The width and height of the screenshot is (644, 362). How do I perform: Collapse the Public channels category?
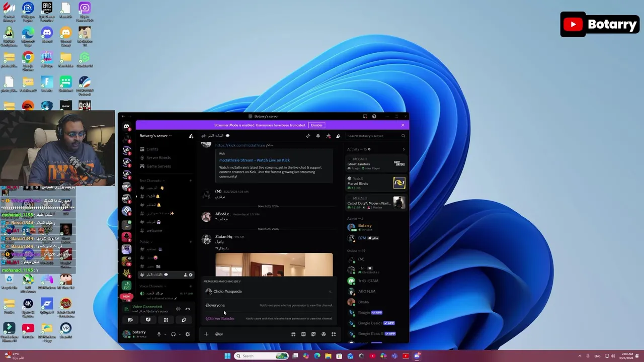(145, 242)
